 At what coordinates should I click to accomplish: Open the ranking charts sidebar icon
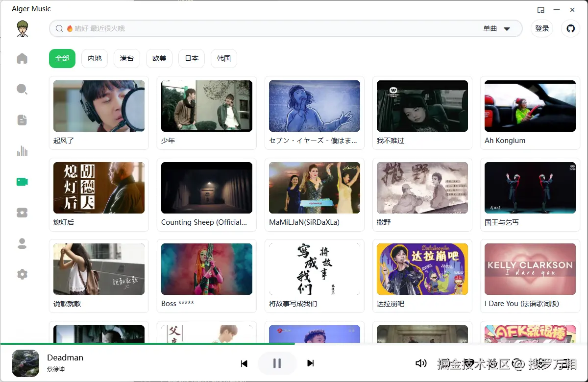pos(22,151)
